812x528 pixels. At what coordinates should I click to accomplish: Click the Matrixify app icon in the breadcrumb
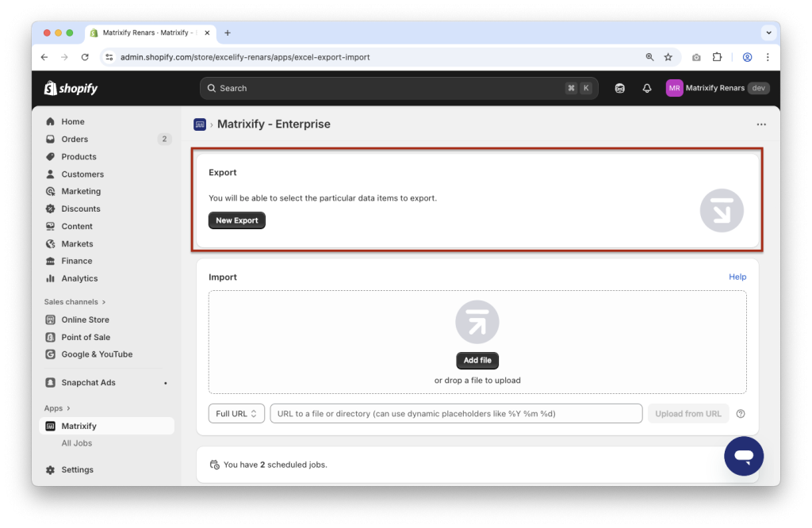tap(200, 124)
